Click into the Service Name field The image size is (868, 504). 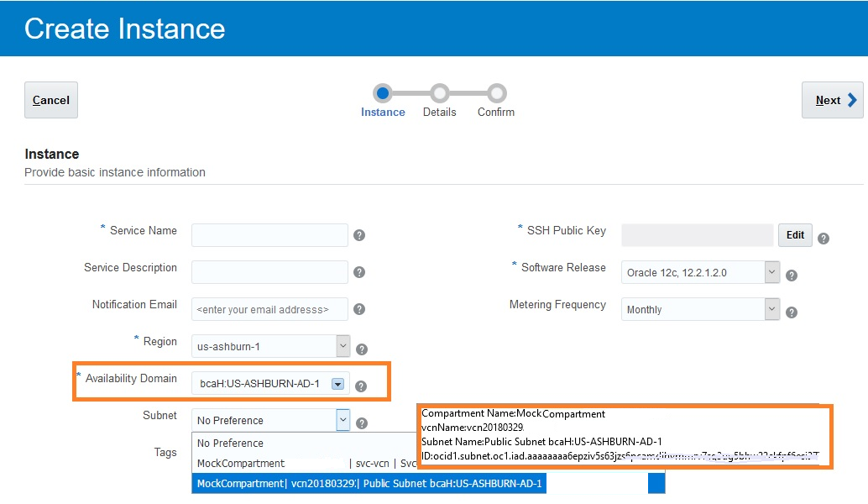269,235
